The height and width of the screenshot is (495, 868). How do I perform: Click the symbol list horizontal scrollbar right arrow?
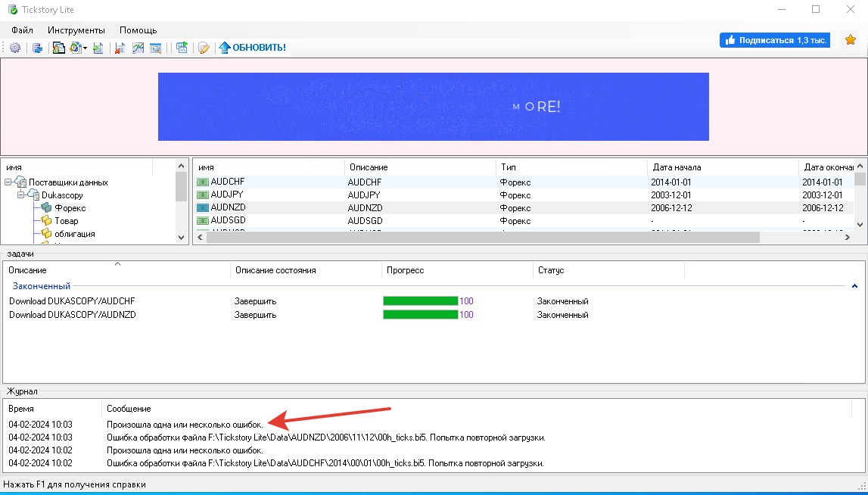coord(848,238)
